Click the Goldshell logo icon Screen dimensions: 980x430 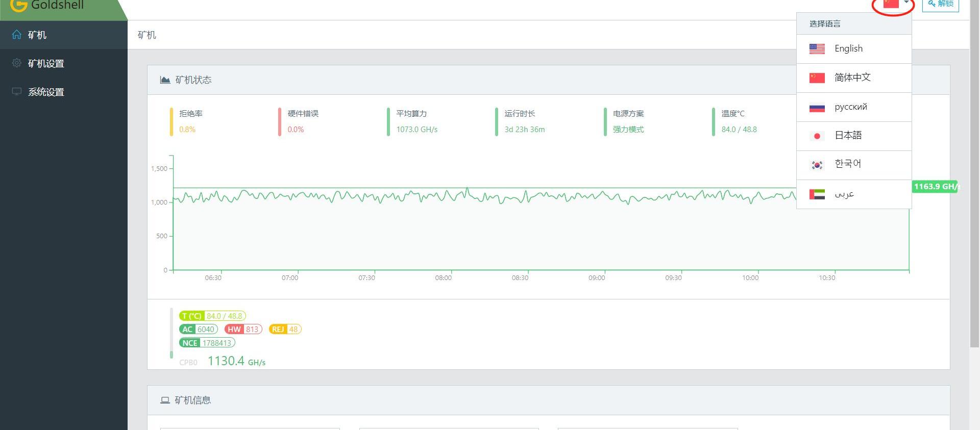point(18,5)
